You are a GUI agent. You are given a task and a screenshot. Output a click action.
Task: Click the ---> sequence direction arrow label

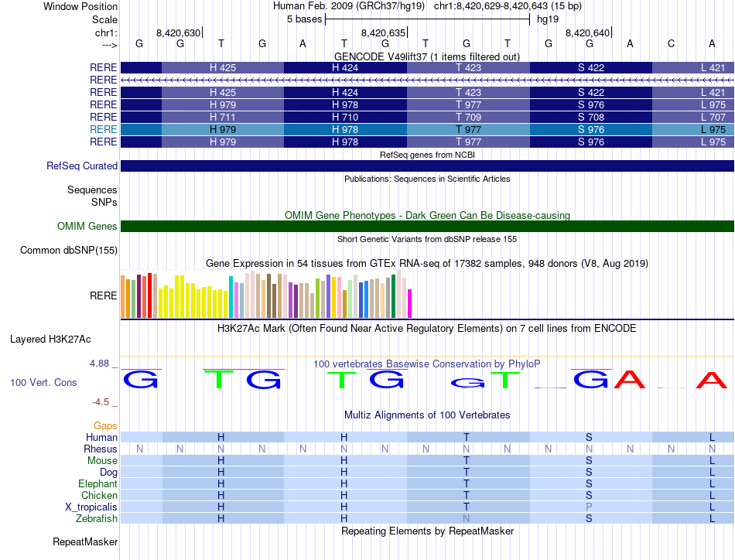[110, 45]
